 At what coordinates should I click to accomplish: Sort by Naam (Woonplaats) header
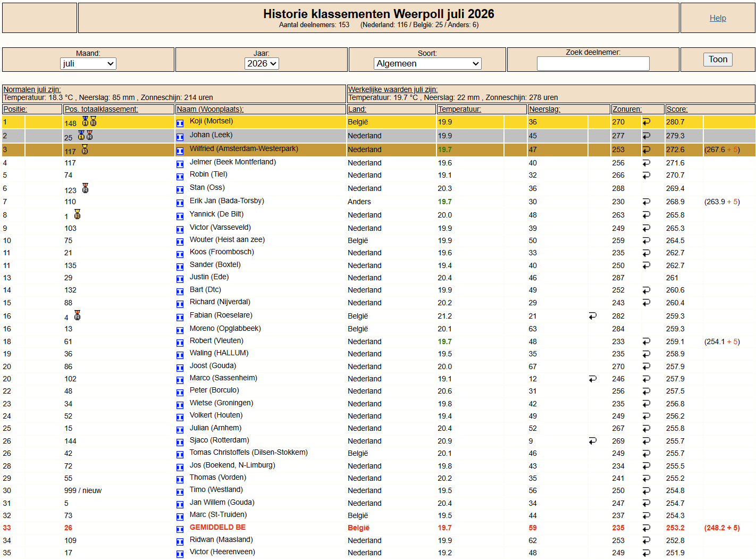210,109
